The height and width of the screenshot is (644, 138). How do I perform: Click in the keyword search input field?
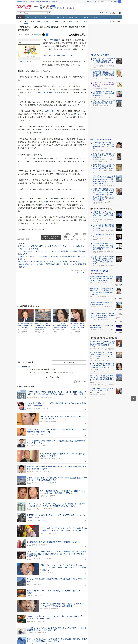coord(32,13)
